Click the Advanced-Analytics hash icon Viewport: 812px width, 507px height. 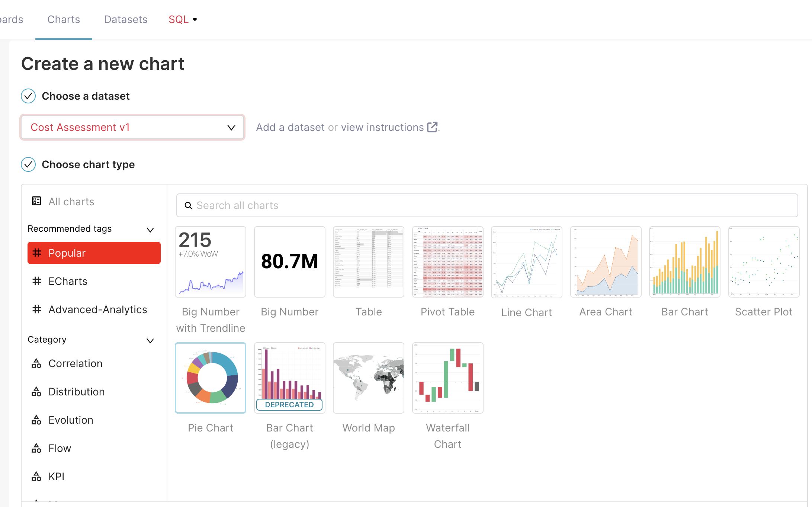pyautogui.click(x=36, y=309)
